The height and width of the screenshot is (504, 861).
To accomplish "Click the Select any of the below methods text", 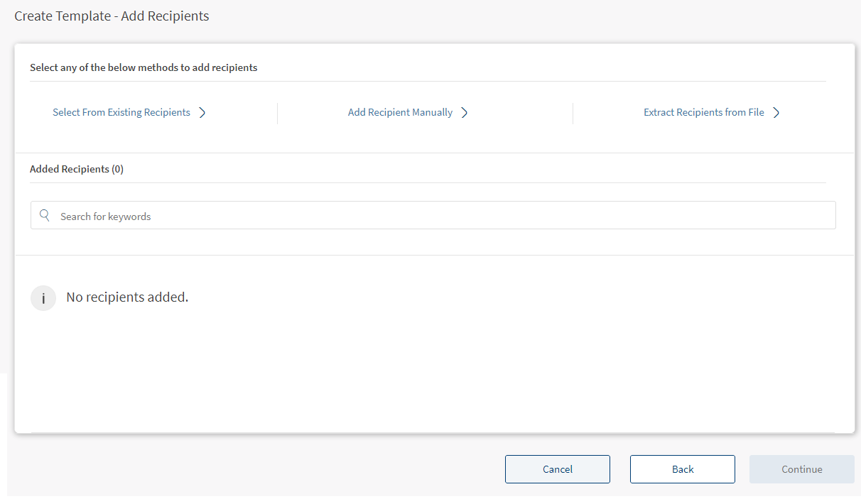I will [x=143, y=68].
